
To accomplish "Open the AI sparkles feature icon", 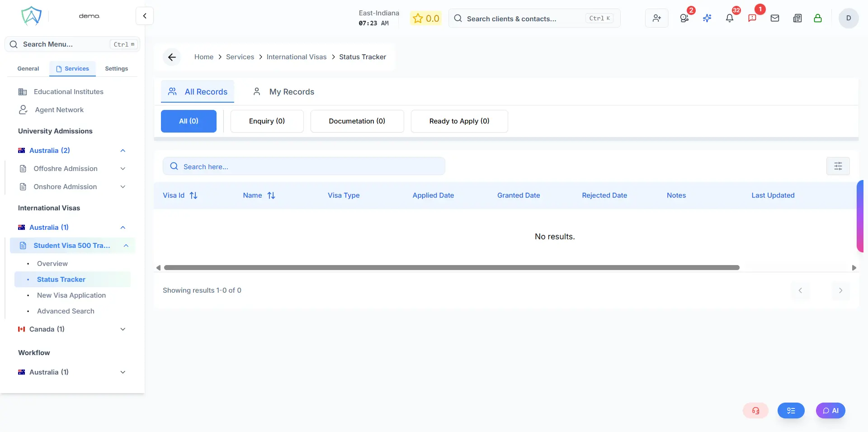I will point(707,18).
